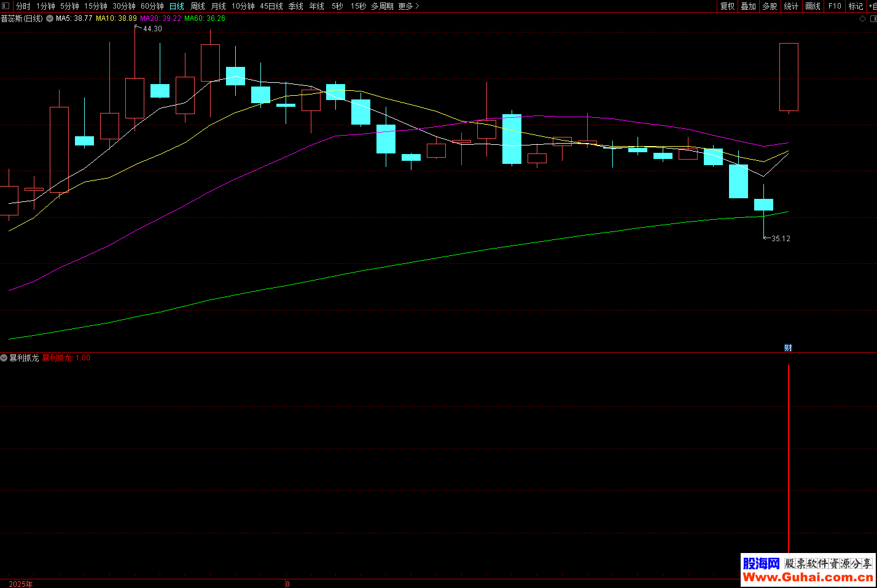The height and width of the screenshot is (588, 877).
Task: Open the 多股 multi-stock view
Action: 770,6
